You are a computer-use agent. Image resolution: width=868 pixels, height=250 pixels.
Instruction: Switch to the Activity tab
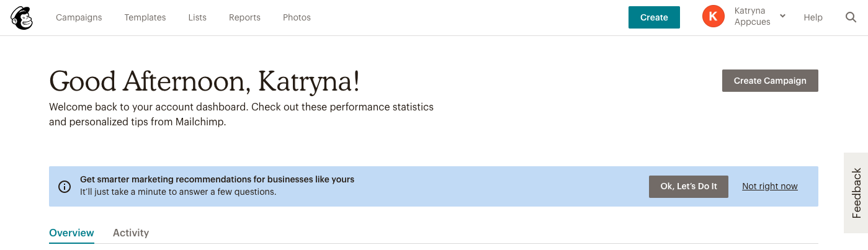[131, 233]
